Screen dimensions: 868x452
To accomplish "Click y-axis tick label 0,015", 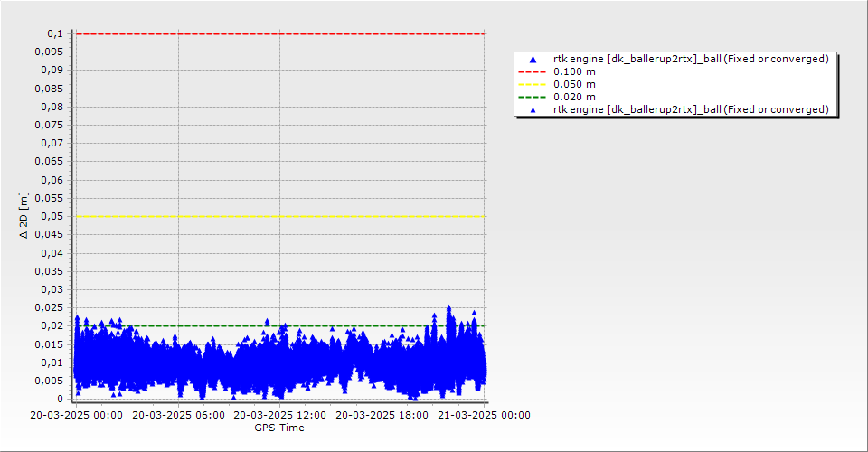I will (49, 344).
